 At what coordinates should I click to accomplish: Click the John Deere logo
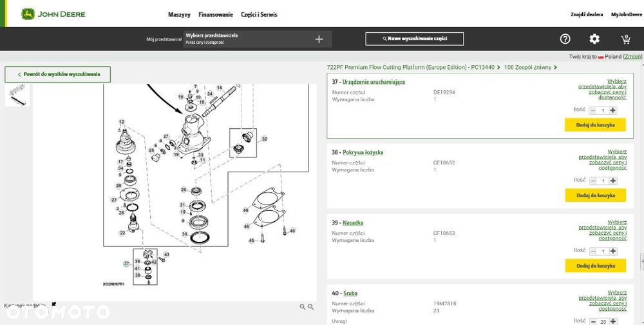pyautogui.click(x=53, y=14)
